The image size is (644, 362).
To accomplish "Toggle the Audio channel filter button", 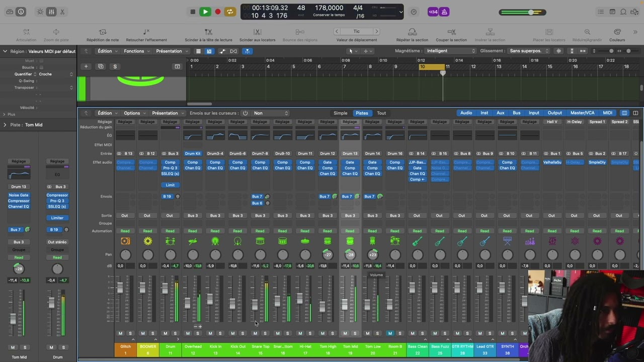I will pyautogui.click(x=466, y=113).
